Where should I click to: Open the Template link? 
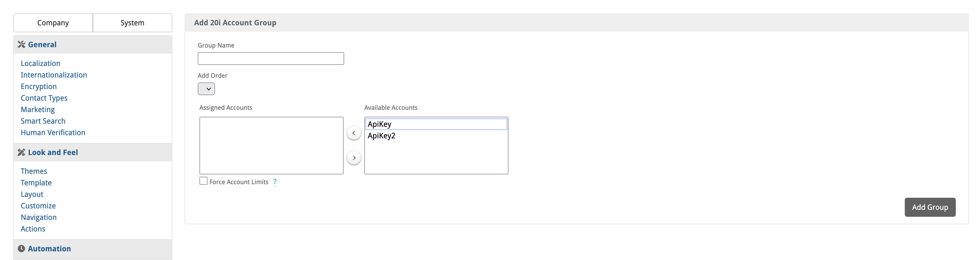tap(36, 183)
